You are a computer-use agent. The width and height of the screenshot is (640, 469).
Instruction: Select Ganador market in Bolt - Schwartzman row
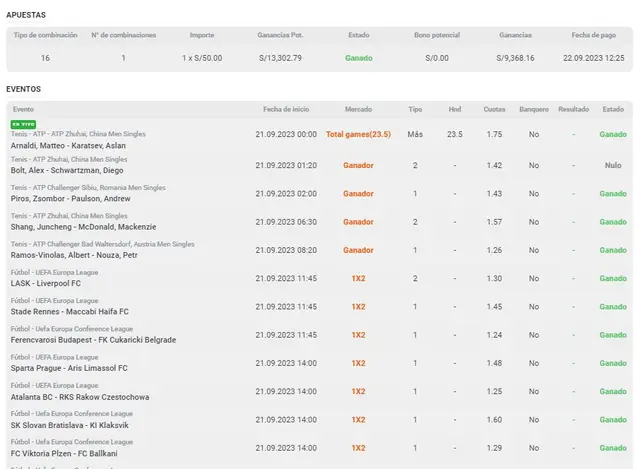pos(357,165)
